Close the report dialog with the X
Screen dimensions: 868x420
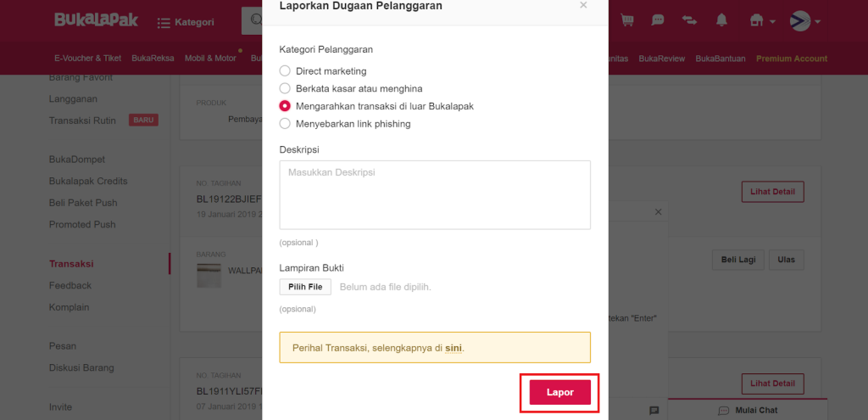tap(583, 5)
